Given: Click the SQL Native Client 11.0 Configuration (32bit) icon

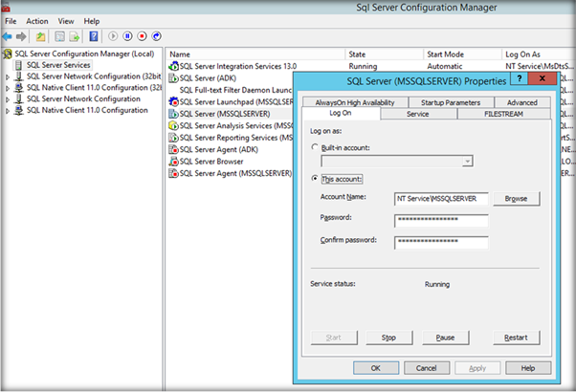Looking at the screenshot, I should coord(18,88).
